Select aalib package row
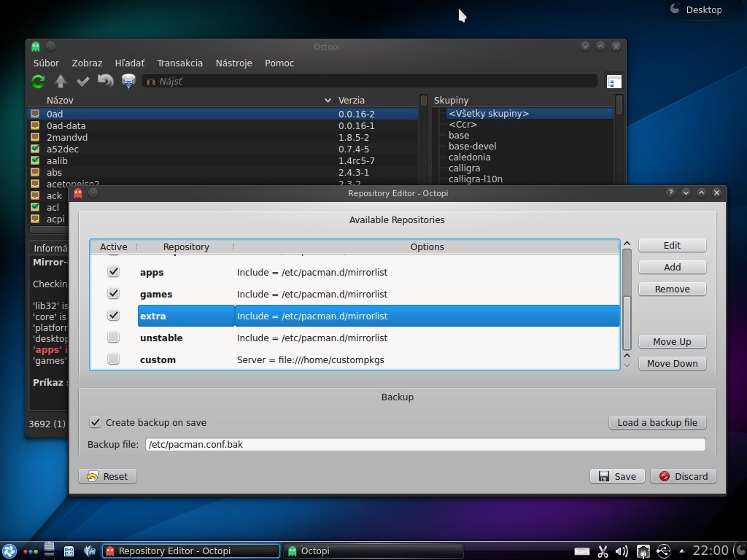Screen dimensions: 747x560 tap(223, 160)
